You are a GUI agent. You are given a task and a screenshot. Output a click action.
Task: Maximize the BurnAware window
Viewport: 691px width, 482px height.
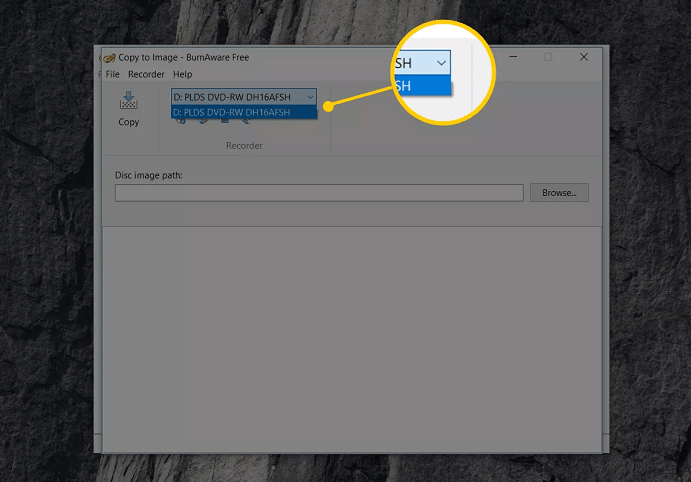(548, 57)
